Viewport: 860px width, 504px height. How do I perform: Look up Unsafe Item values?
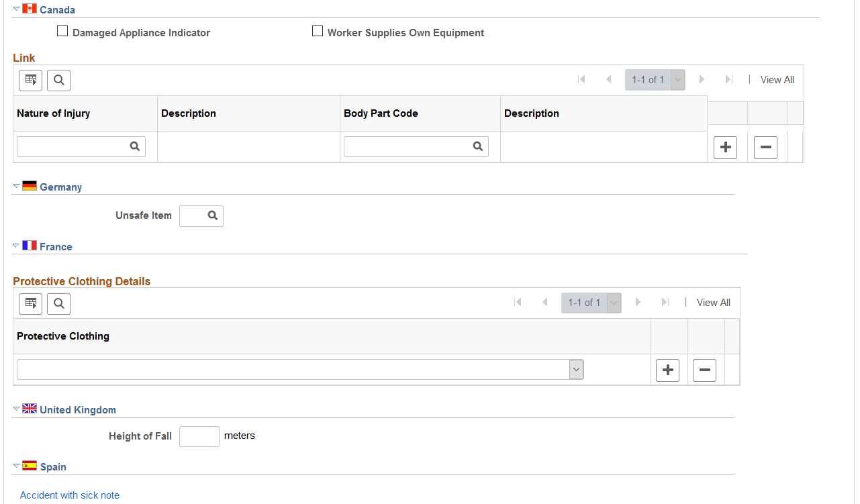coord(213,215)
